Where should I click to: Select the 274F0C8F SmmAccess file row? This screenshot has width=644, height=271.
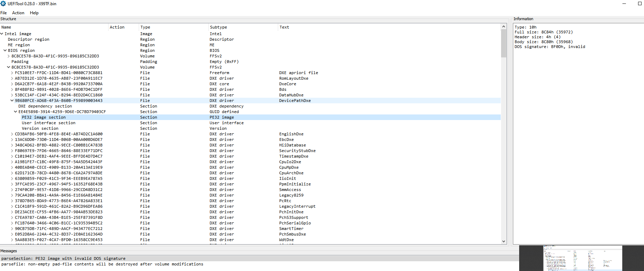(x=250, y=190)
